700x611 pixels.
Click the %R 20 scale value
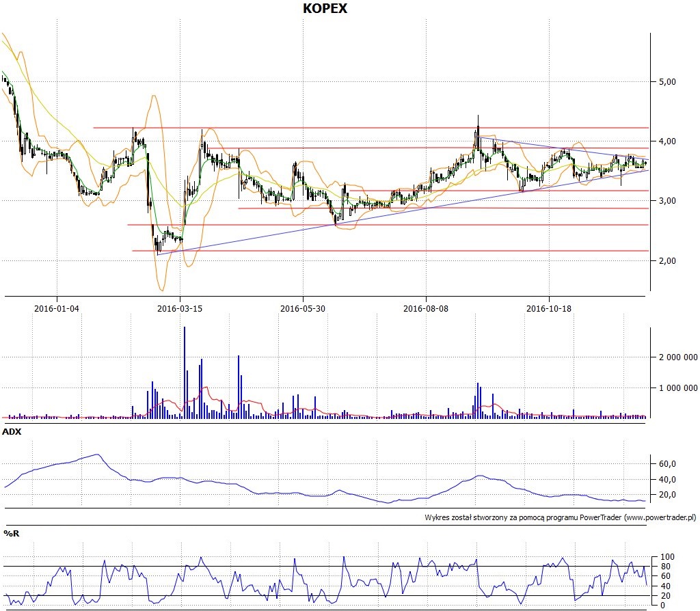point(665,596)
